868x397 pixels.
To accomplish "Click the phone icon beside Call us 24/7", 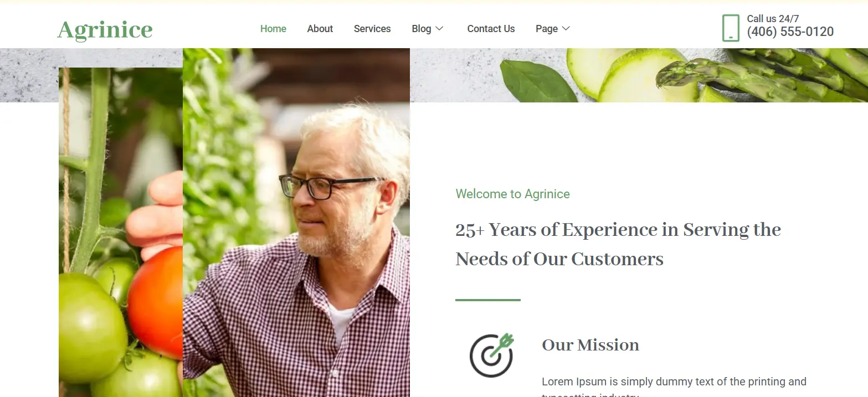I will 731,28.
